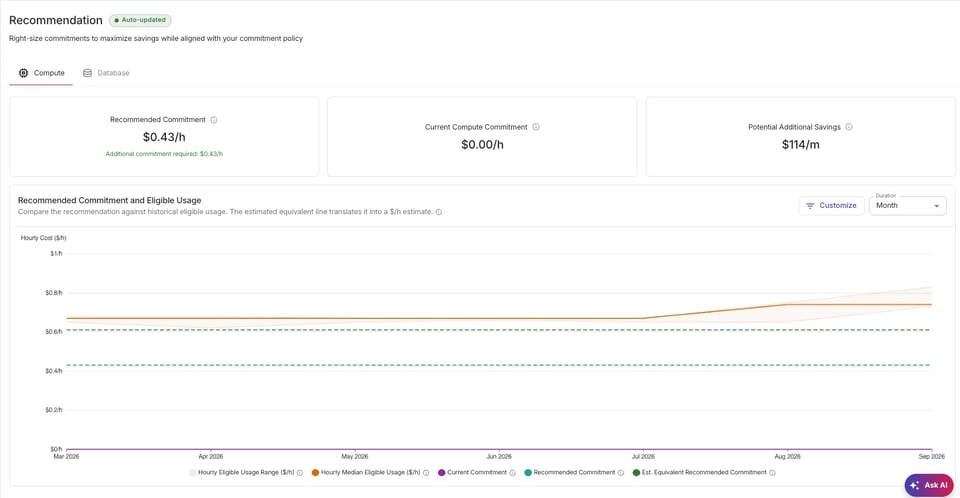Click the May 2026 axis label
Viewport: 960px width, 498px height.
point(354,457)
